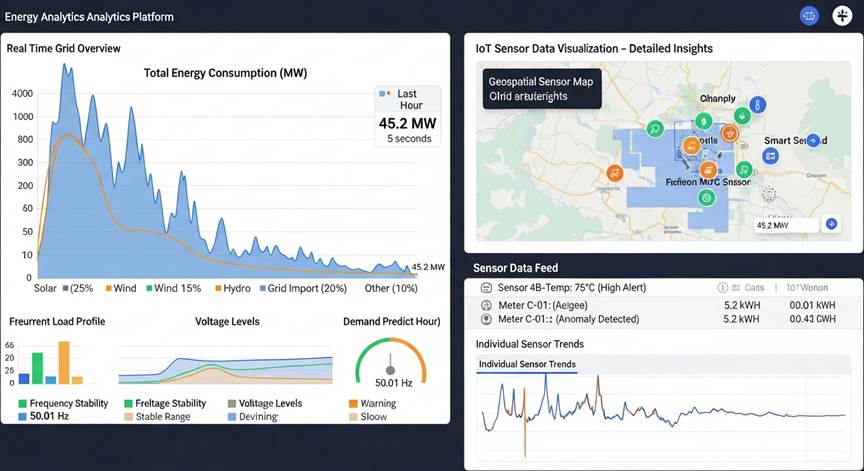This screenshot has height=471, width=864.
Task: Click the blue navigation button beside 45.2 MW field
Action: (x=829, y=225)
